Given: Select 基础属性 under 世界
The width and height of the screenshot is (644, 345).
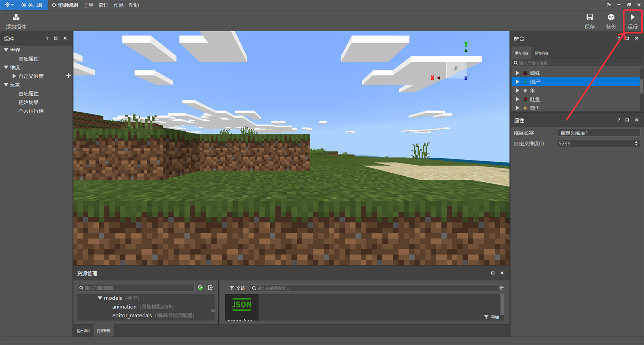Looking at the screenshot, I should (28, 59).
